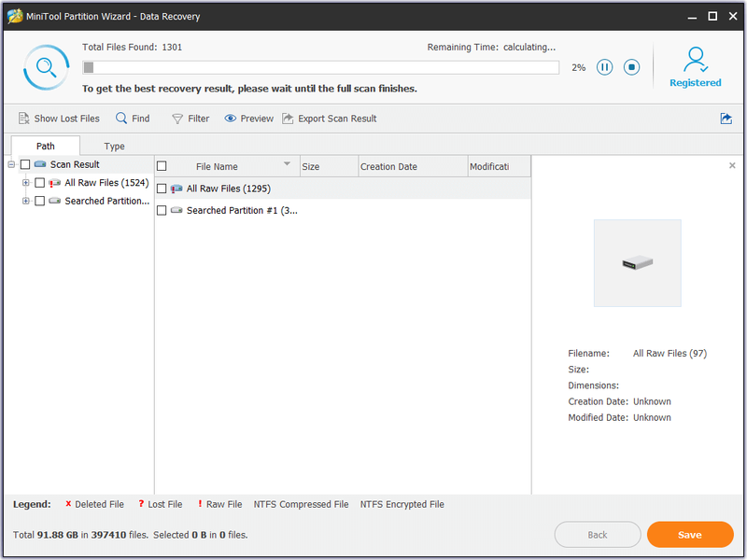Viewport: 747px width, 560px height.
Task: Check the Scan Result tree checkbox
Action: point(25,165)
